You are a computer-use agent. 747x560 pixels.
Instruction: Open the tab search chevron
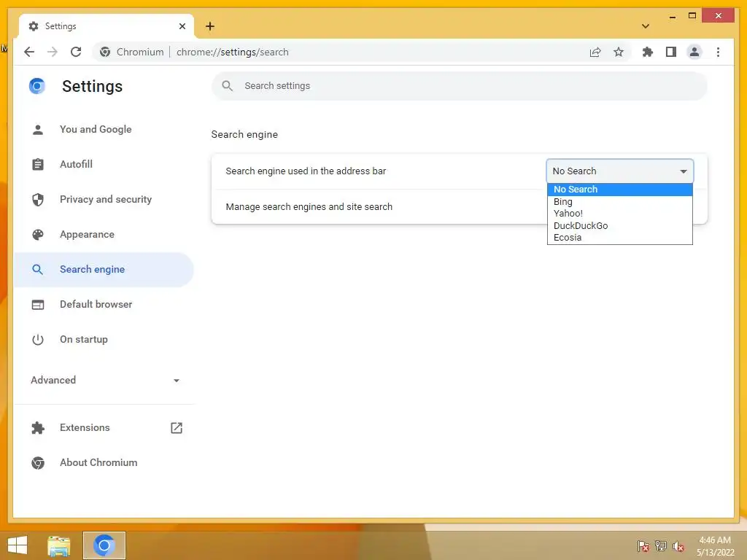point(646,26)
